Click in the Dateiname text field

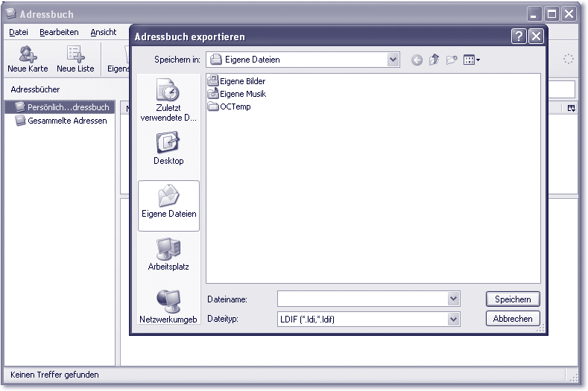click(x=361, y=299)
